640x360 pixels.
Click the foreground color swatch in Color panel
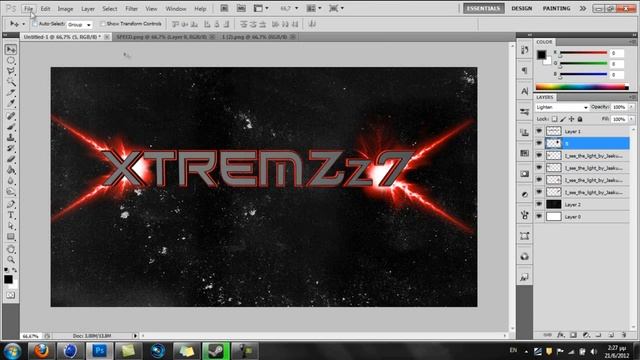click(x=541, y=55)
